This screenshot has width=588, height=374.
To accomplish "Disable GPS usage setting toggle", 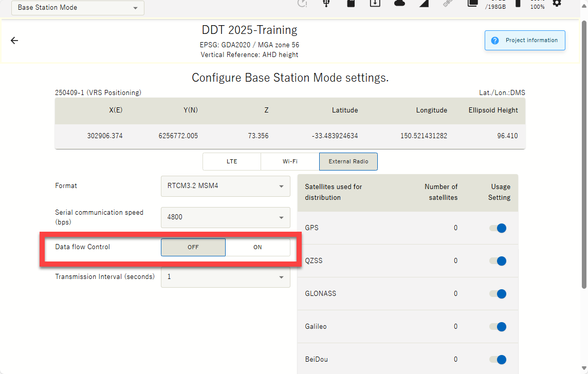I will [498, 228].
